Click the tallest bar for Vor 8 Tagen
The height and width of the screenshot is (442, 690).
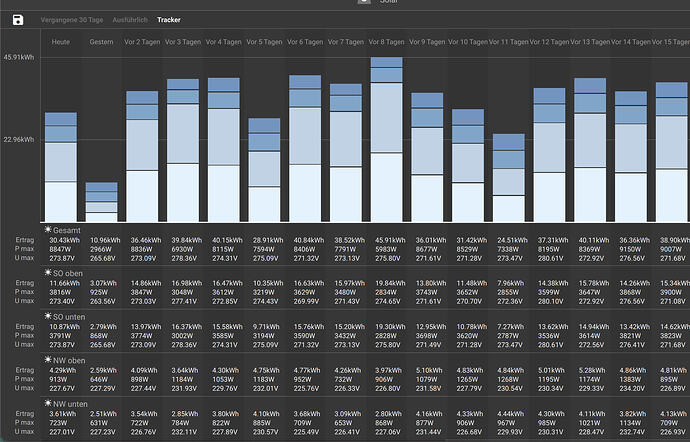tap(386, 140)
